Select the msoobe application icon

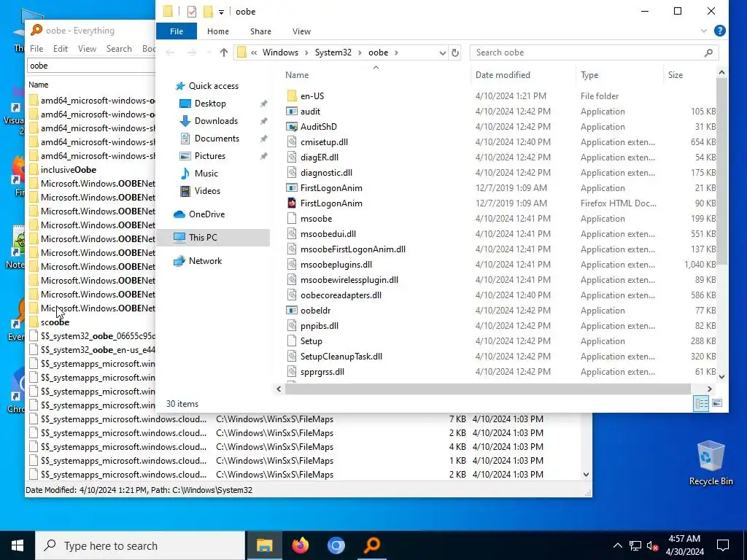292,219
